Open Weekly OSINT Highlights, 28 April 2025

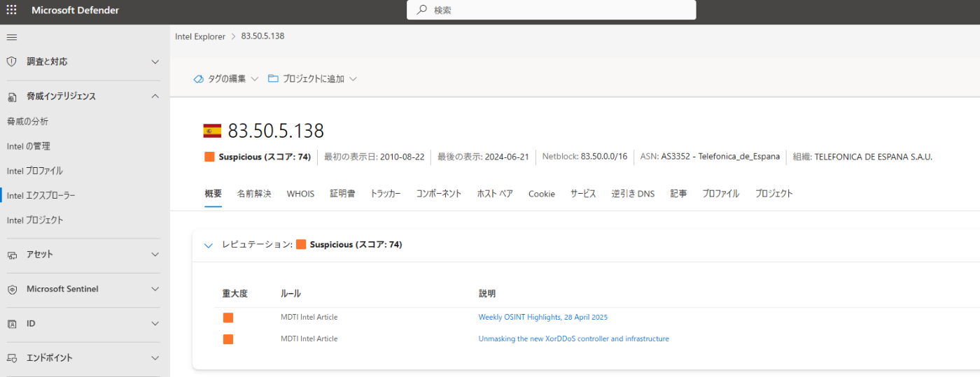click(543, 318)
